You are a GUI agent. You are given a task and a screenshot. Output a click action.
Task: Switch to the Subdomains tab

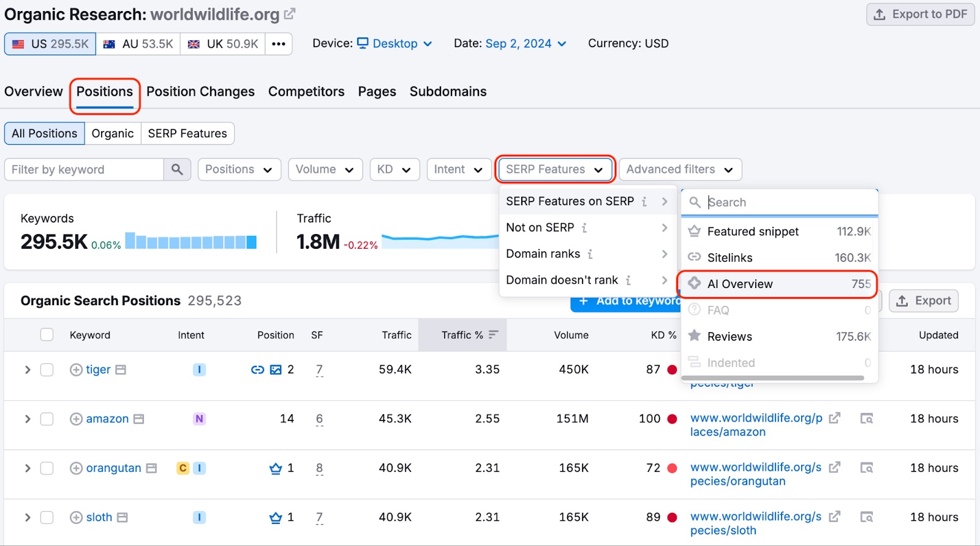(448, 92)
